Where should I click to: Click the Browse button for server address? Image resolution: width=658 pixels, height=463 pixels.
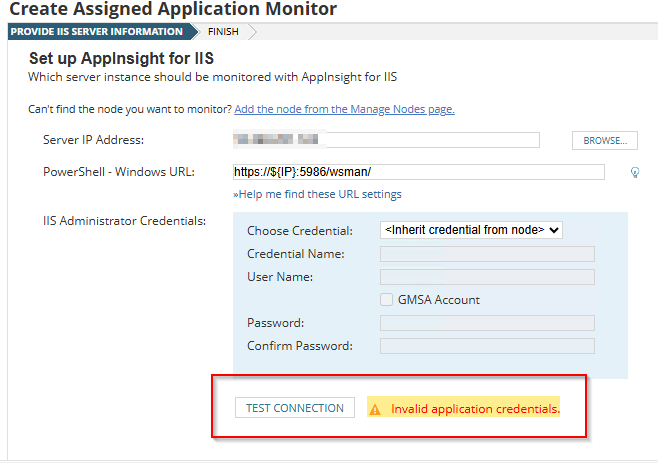pos(604,141)
